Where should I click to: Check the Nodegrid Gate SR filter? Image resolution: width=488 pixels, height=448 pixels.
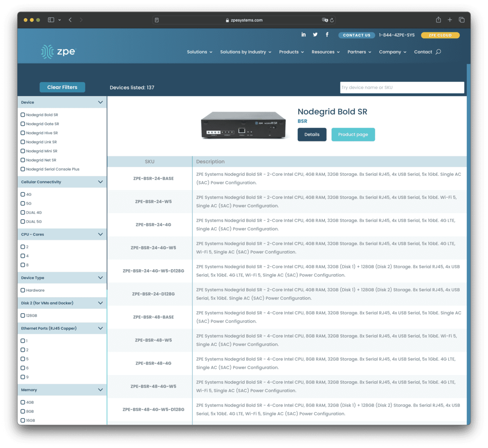tap(23, 124)
